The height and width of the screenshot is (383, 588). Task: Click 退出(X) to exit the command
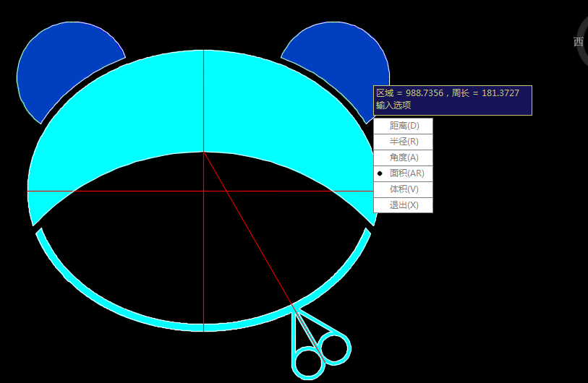[404, 205]
